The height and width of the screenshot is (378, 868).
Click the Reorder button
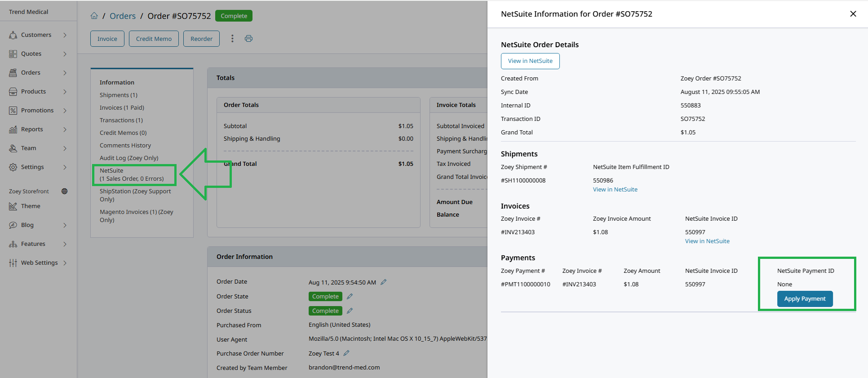(201, 39)
